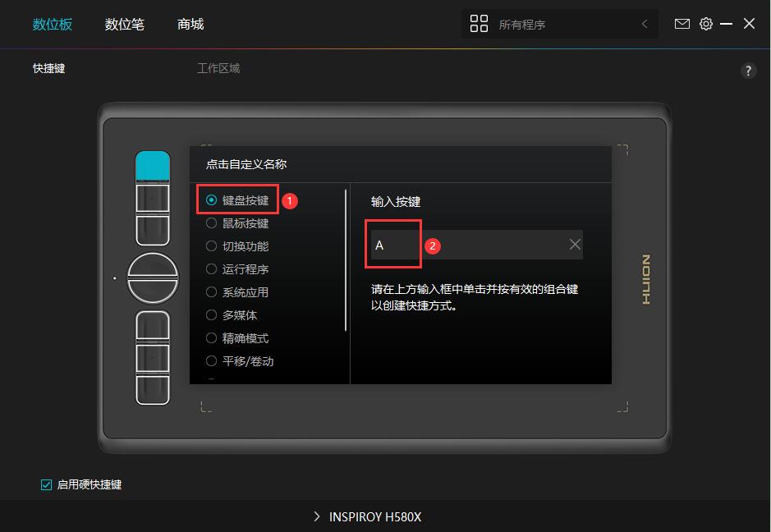Image resolution: width=771 pixels, height=532 pixels.
Task: Expand the INSPIROY H580X device chevron
Action: click(317, 516)
